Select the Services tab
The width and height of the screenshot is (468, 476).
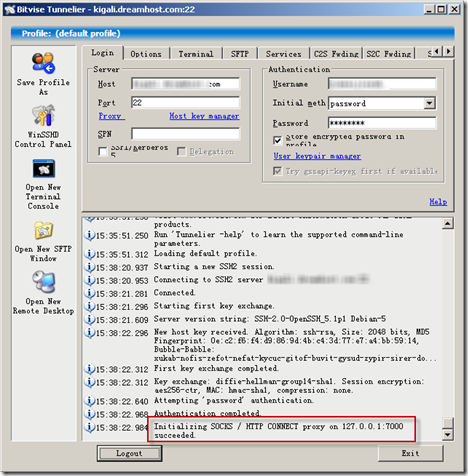tap(284, 54)
